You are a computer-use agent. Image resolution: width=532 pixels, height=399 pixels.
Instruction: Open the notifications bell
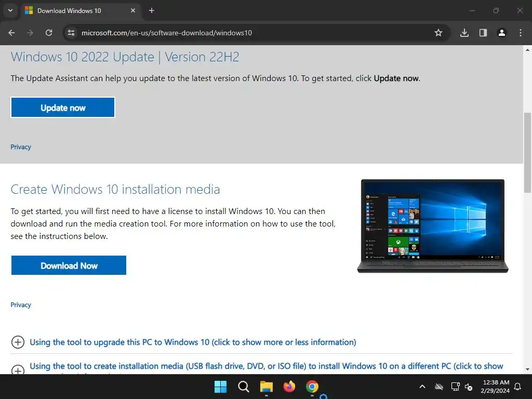[518, 387]
